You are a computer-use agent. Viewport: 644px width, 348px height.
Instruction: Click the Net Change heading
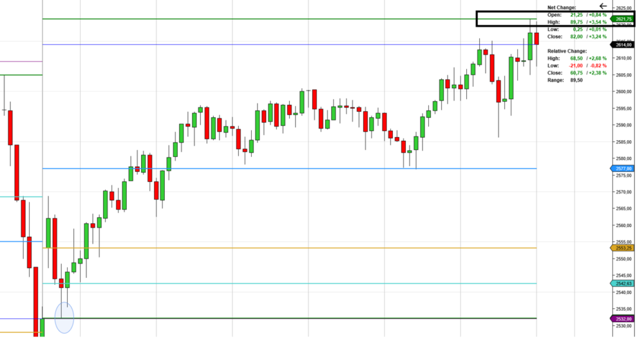[562, 7]
